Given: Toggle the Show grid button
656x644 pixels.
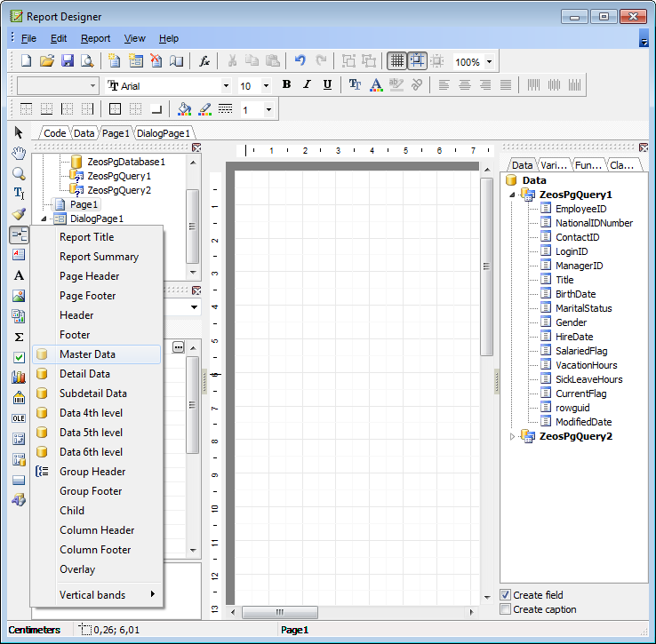Looking at the screenshot, I should click(396, 61).
